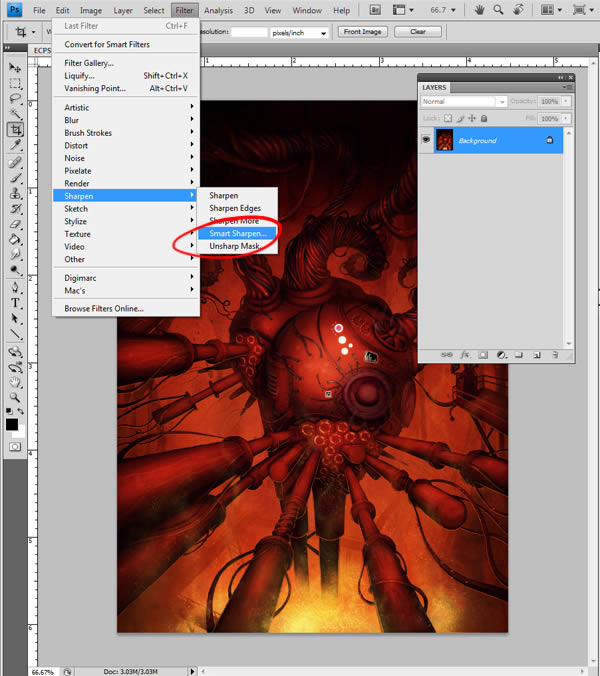This screenshot has width=600, height=676.
Task: Select the Brush tool
Action: coord(15,178)
